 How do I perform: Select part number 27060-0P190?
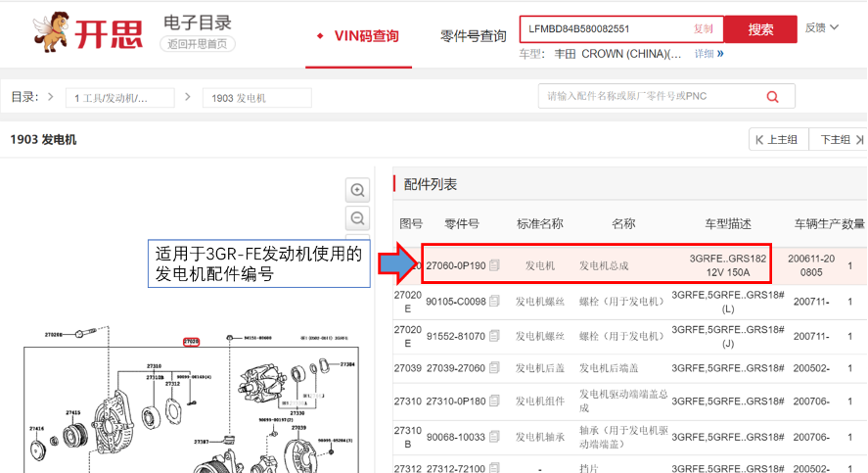coord(456,265)
